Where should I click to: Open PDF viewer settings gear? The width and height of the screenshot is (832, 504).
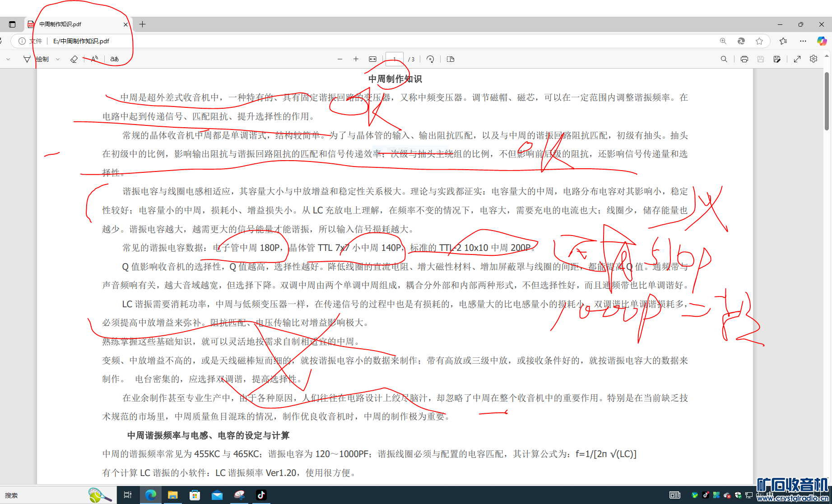tap(813, 59)
